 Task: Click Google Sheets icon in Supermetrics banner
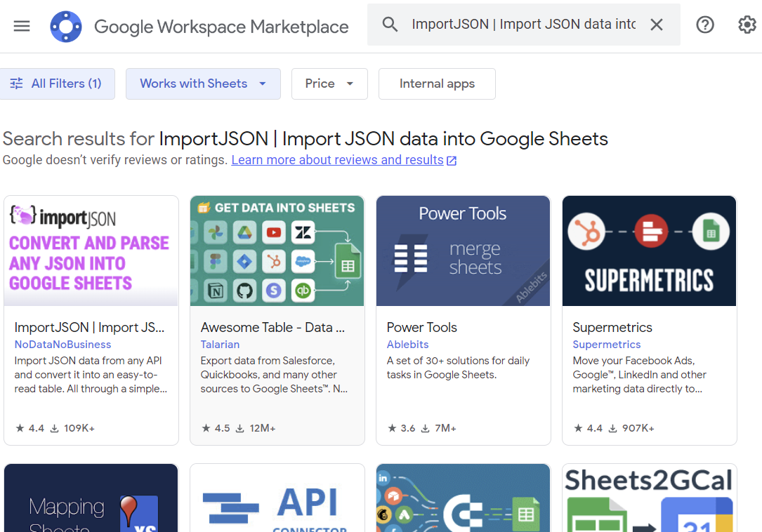(x=711, y=232)
